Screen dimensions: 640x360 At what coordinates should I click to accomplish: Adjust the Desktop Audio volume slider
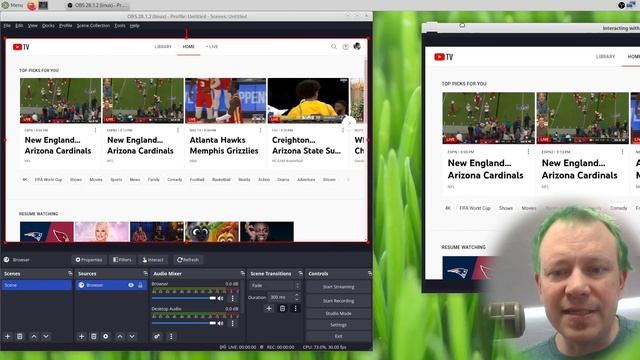point(184,323)
